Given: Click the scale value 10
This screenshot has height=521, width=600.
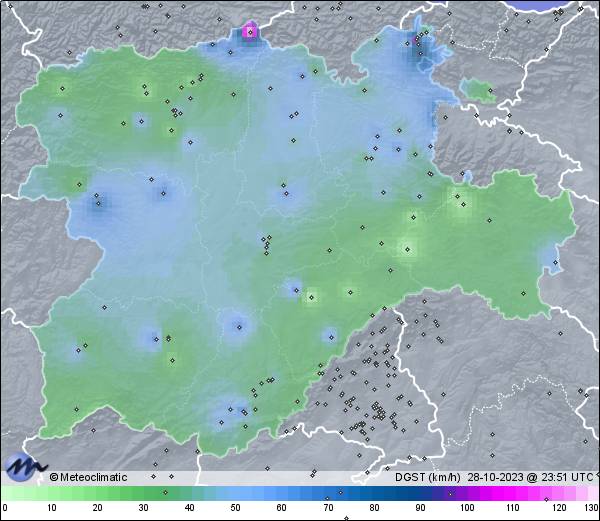Looking at the screenshot, I should [52, 508].
